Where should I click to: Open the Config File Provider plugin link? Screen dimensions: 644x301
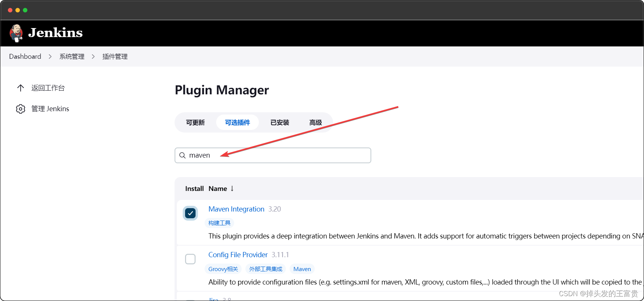click(238, 255)
